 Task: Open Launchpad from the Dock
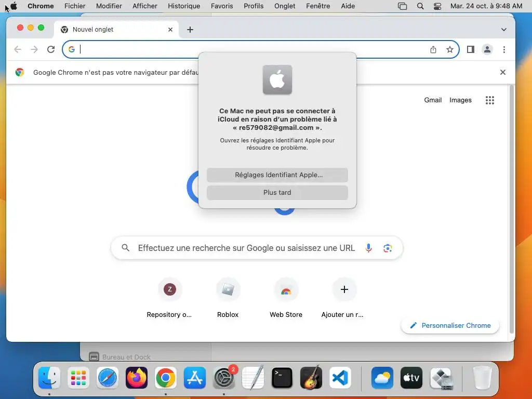(78, 378)
